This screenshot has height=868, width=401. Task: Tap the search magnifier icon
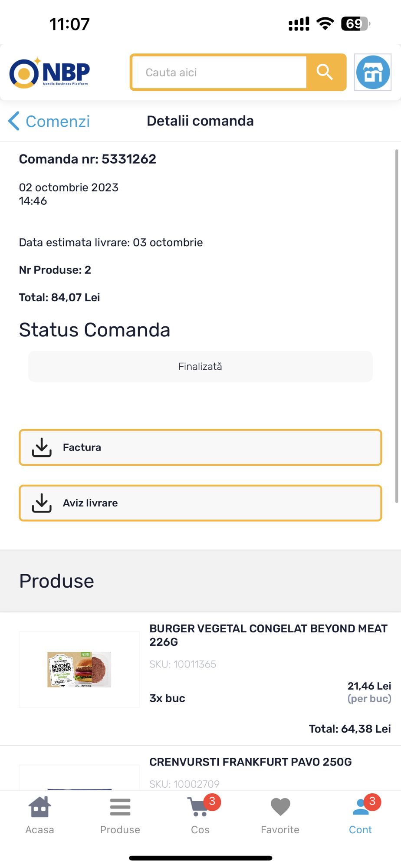pyautogui.click(x=325, y=72)
